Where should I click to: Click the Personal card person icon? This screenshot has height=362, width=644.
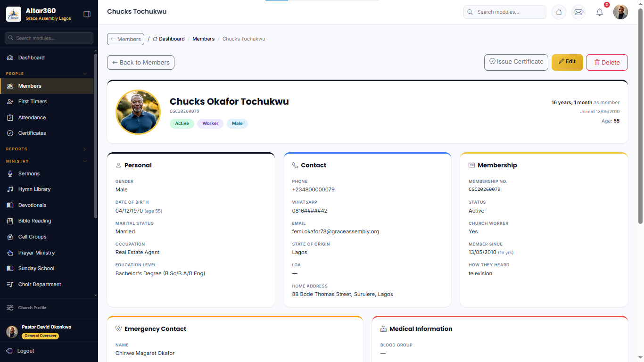pyautogui.click(x=118, y=165)
